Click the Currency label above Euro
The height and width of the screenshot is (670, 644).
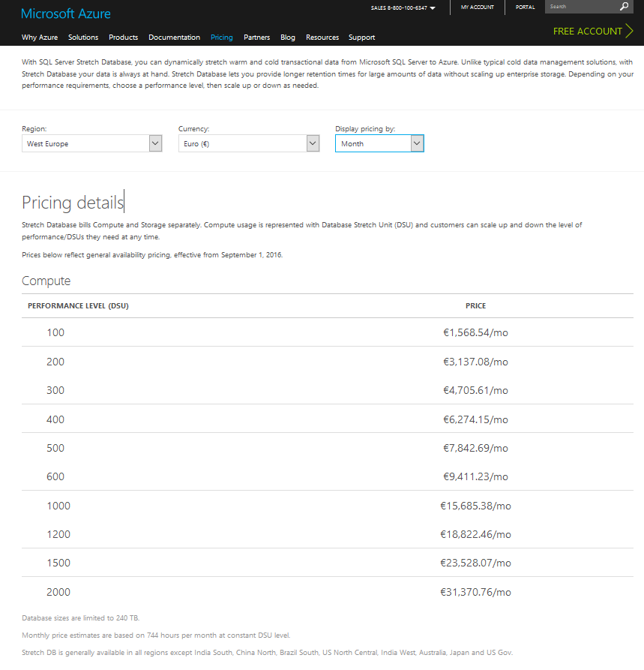click(194, 128)
